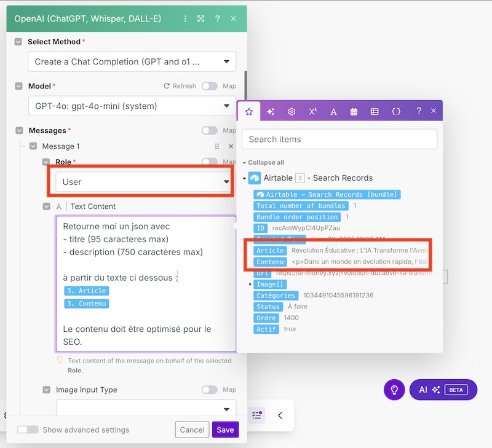Click the mapping panel help question mark
This screenshot has height=448, width=492.
[x=419, y=111]
